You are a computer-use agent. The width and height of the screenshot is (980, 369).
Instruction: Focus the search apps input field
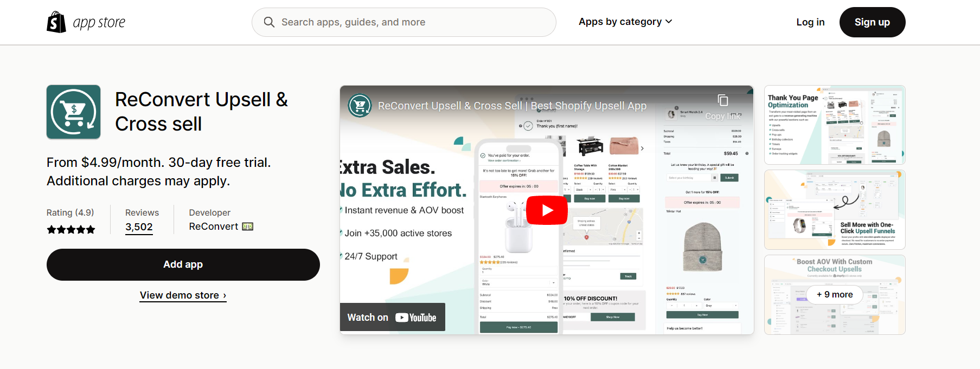(404, 22)
